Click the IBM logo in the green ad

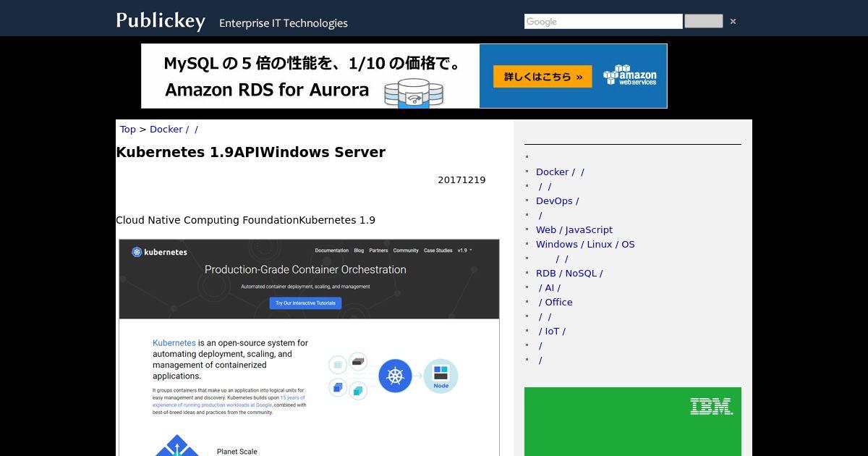[712, 406]
